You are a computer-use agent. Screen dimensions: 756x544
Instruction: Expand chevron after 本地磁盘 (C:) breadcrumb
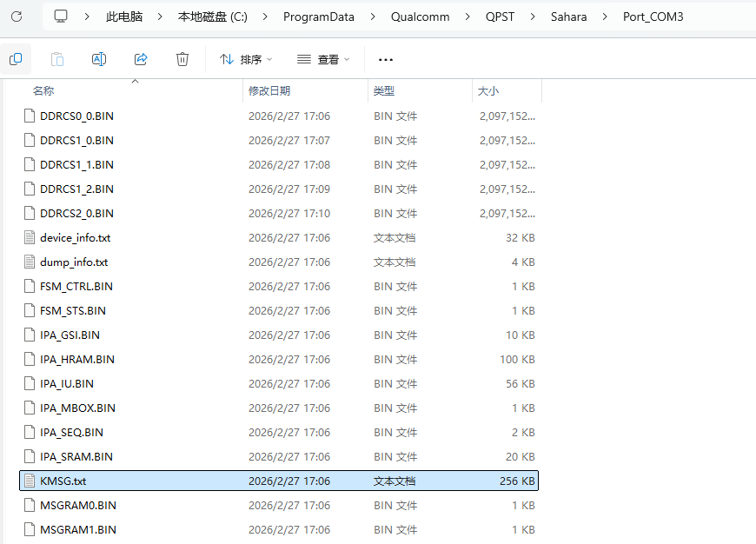(265, 17)
